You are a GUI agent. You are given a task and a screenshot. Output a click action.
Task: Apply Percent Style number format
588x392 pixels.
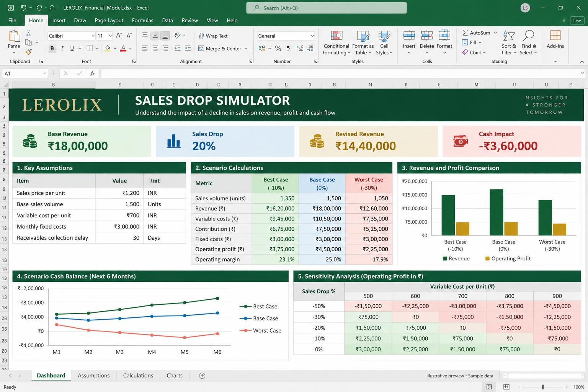pyautogui.click(x=278, y=48)
